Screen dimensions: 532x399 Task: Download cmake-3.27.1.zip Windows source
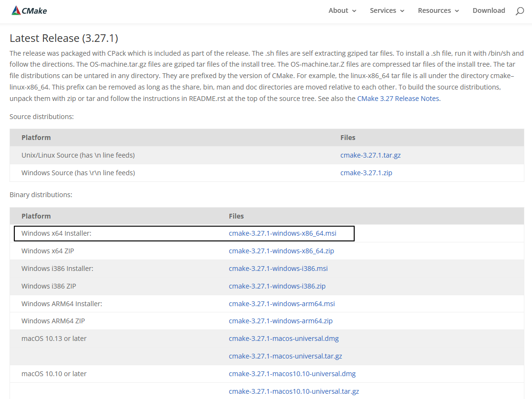[366, 173]
